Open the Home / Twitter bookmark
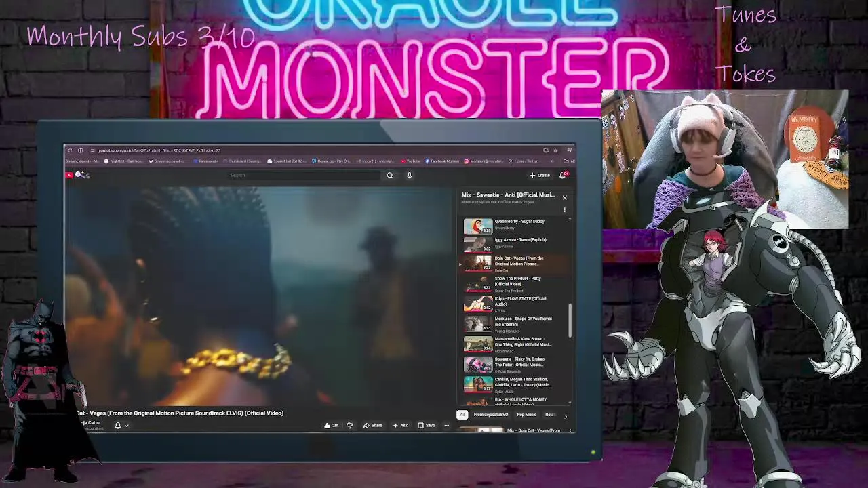The height and width of the screenshot is (488, 868). [524, 161]
